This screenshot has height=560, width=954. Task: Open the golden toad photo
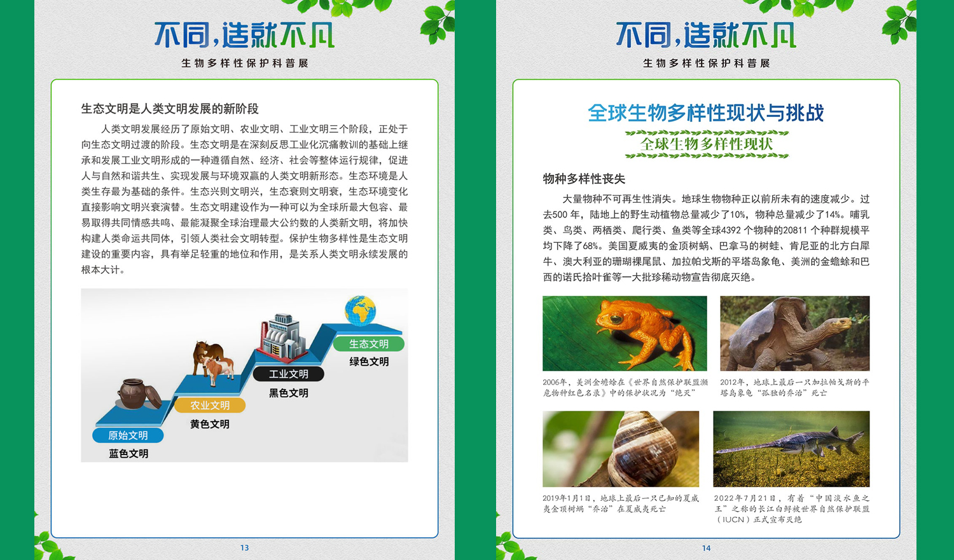pyautogui.click(x=624, y=333)
